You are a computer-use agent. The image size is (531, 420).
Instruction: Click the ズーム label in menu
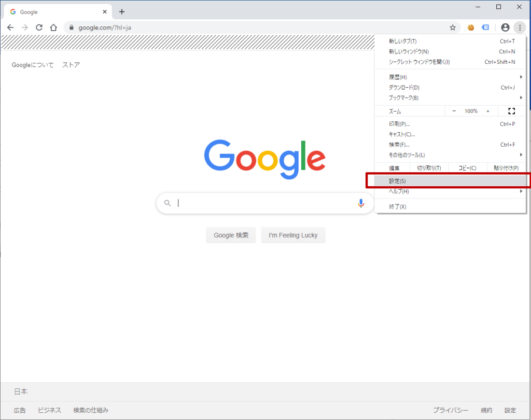pos(395,111)
